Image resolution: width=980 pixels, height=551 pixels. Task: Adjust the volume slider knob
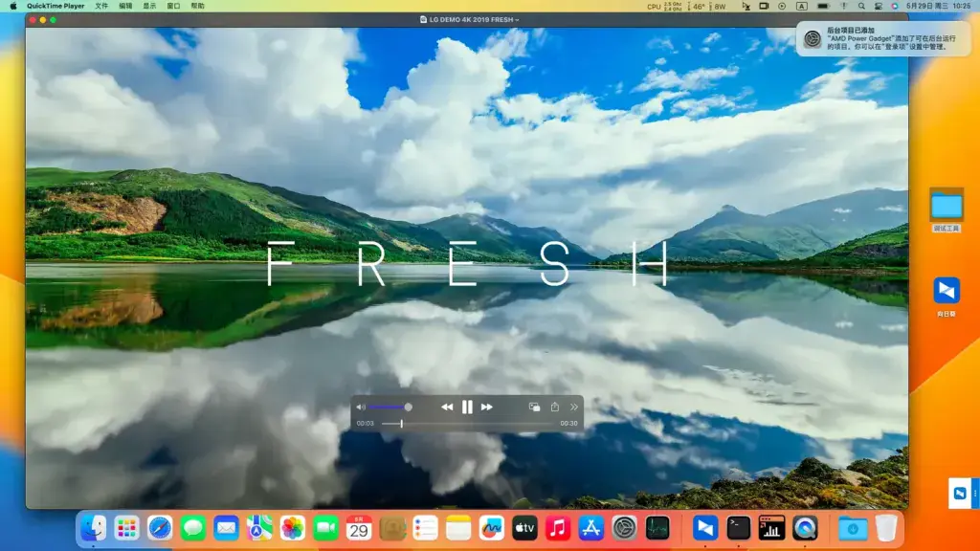coord(408,408)
